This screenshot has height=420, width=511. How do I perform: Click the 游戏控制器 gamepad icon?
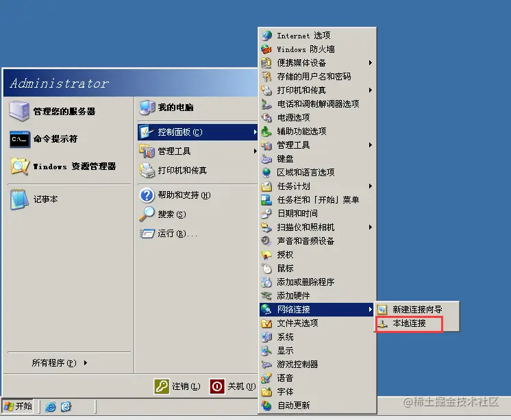coord(266,365)
